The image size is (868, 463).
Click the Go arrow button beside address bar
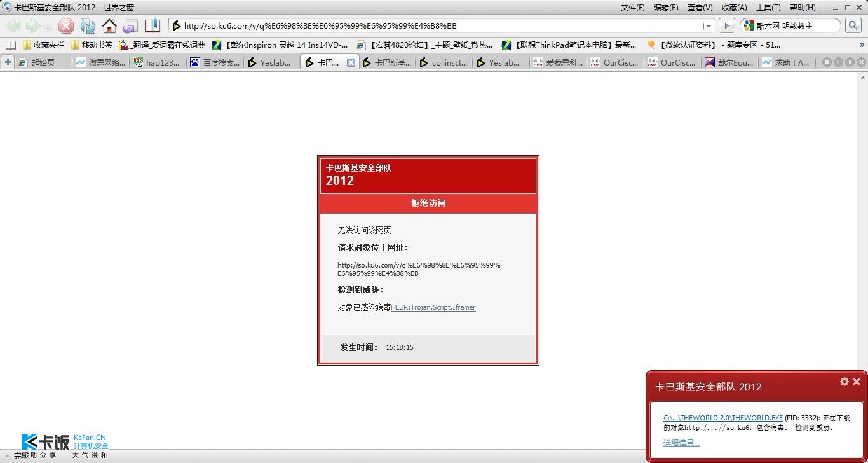coord(726,26)
